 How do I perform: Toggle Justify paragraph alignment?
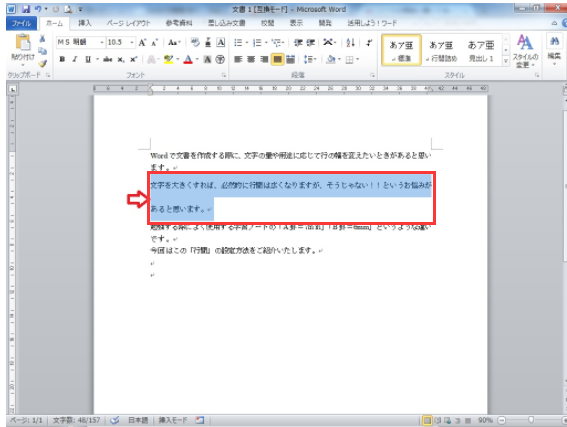(x=277, y=59)
